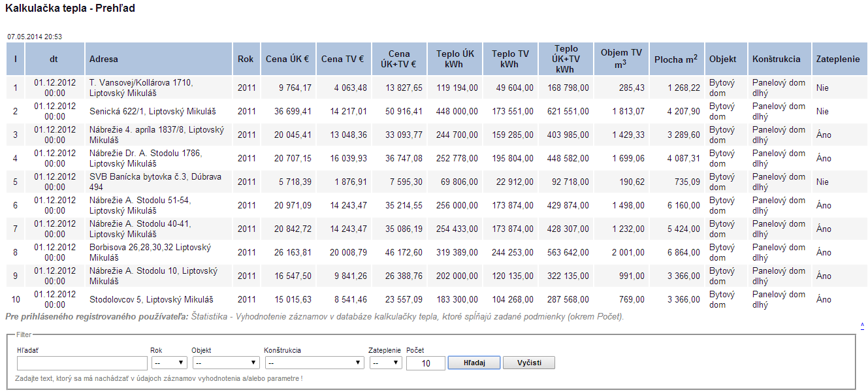The image size is (868, 392).
Task: Click the Zateplenie column header
Action: click(x=838, y=59)
